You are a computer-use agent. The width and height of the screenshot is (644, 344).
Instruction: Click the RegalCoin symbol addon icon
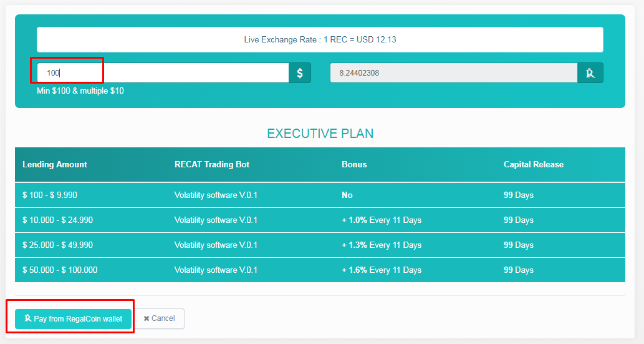click(x=590, y=73)
